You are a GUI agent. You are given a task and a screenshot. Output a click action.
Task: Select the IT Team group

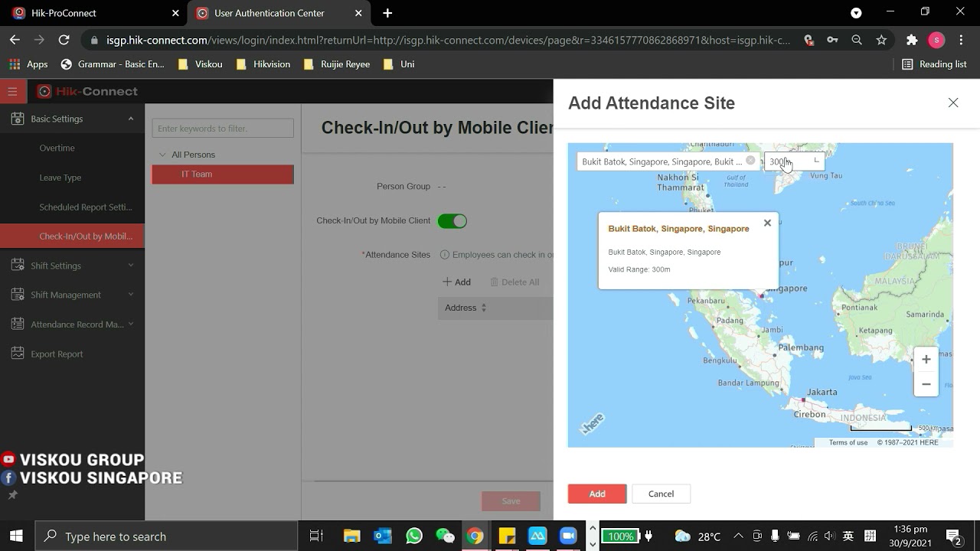[223, 174]
